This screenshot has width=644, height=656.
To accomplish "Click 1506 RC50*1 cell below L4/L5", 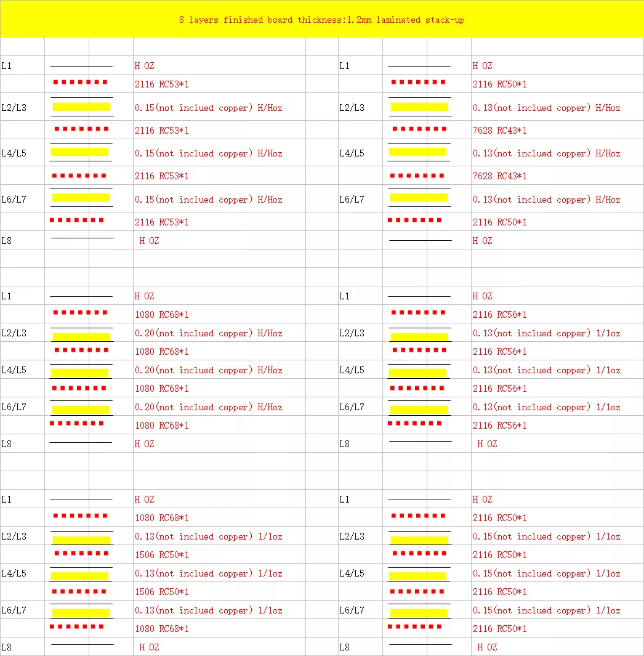I will (162, 592).
